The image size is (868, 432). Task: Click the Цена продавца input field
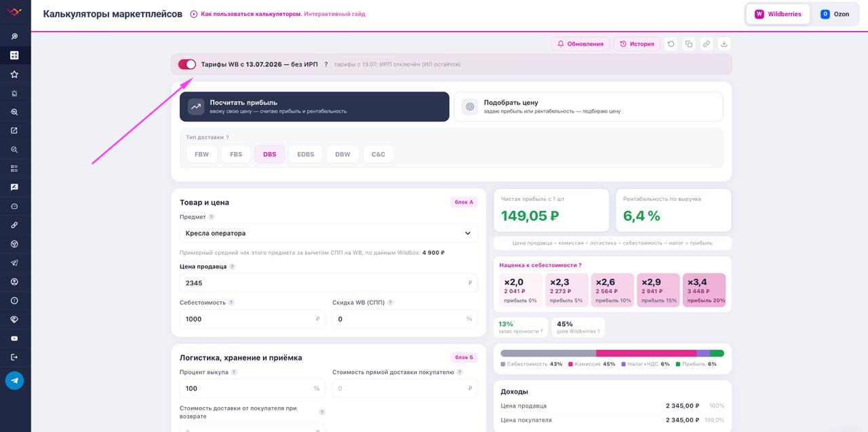click(328, 283)
